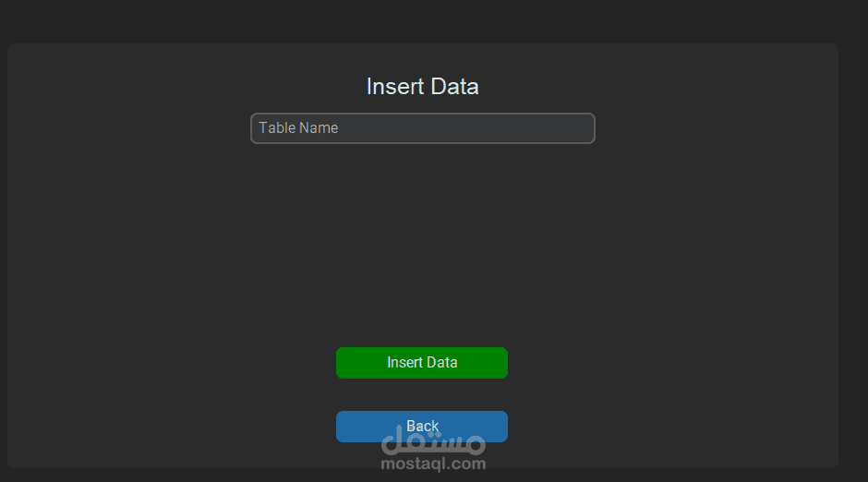Activate the Insert Data action button

pos(422,363)
